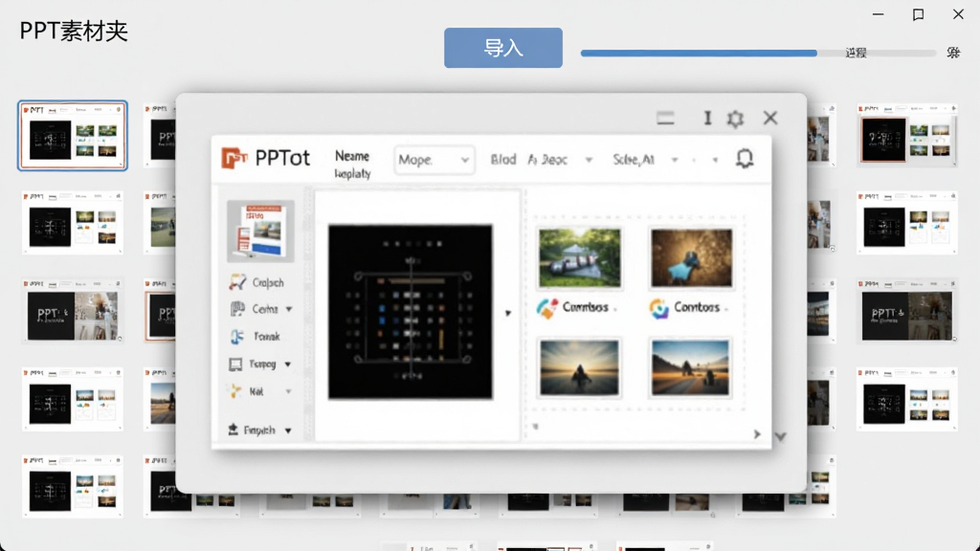Click the "Blod" text in the dialog toolbar
Viewport: 980px width, 551px height.
503,160
